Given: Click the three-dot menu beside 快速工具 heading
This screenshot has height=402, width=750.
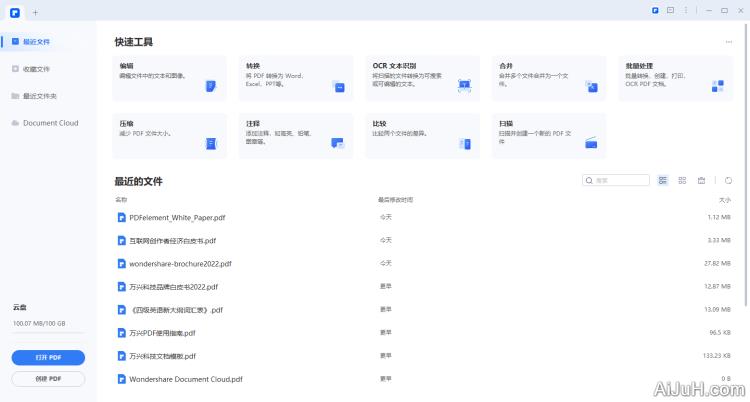Looking at the screenshot, I should [728, 42].
